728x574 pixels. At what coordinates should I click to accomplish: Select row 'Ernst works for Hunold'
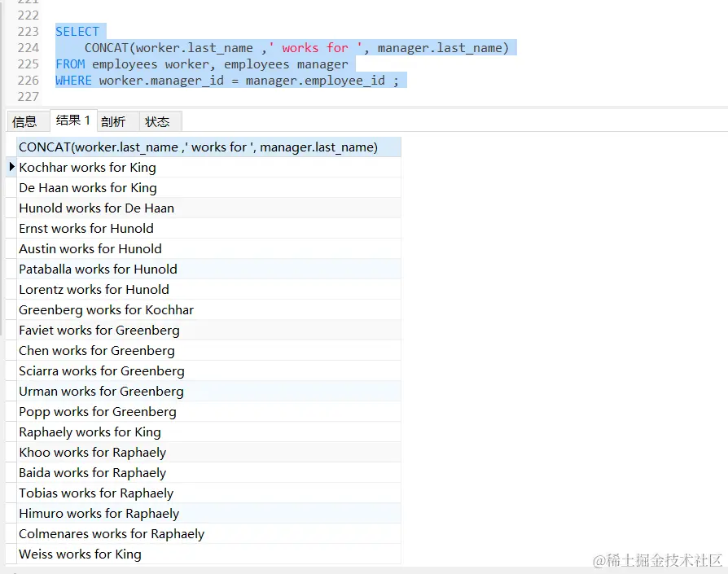point(208,229)
